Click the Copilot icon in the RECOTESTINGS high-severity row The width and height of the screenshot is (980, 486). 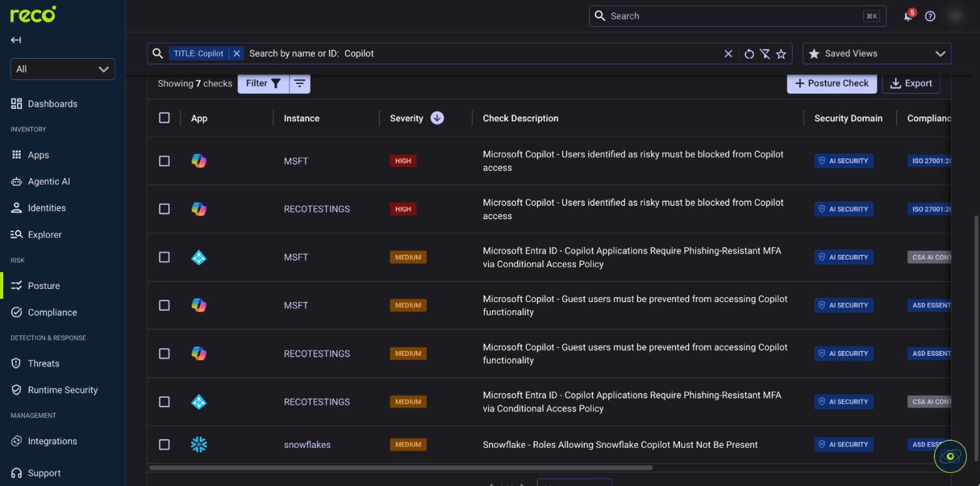point(199,209)
